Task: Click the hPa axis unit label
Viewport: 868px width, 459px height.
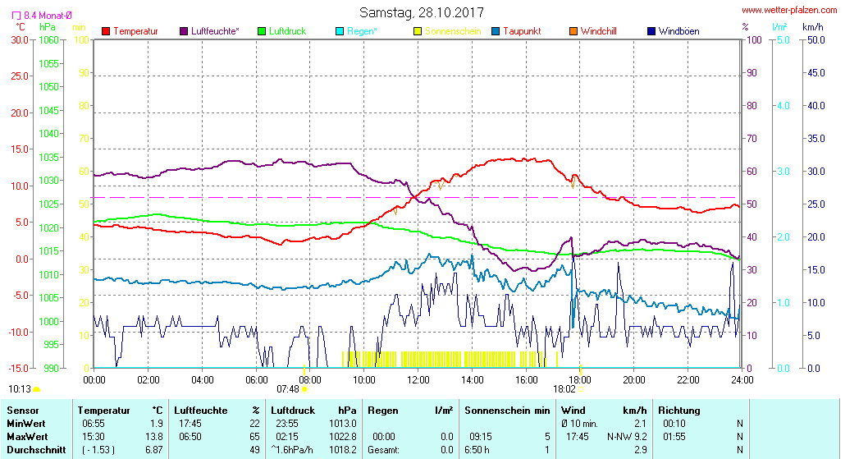Action: coord(48,26)
